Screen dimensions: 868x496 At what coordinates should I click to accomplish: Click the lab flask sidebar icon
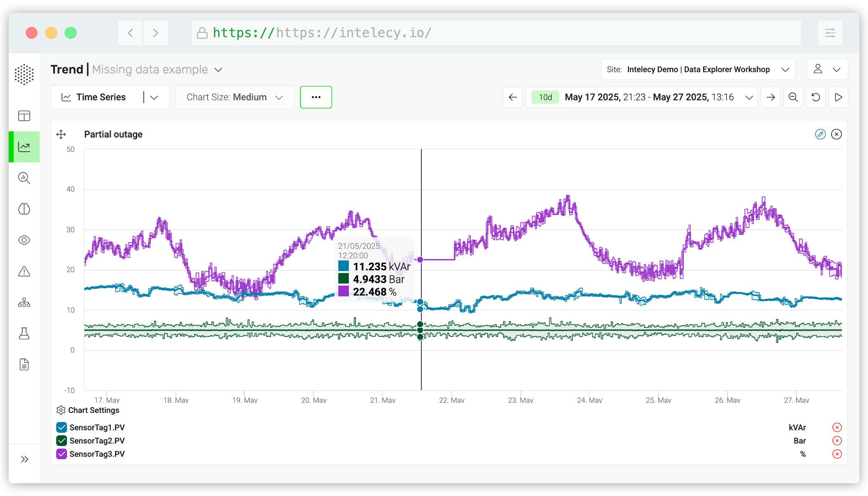click(x=24, y=334)
